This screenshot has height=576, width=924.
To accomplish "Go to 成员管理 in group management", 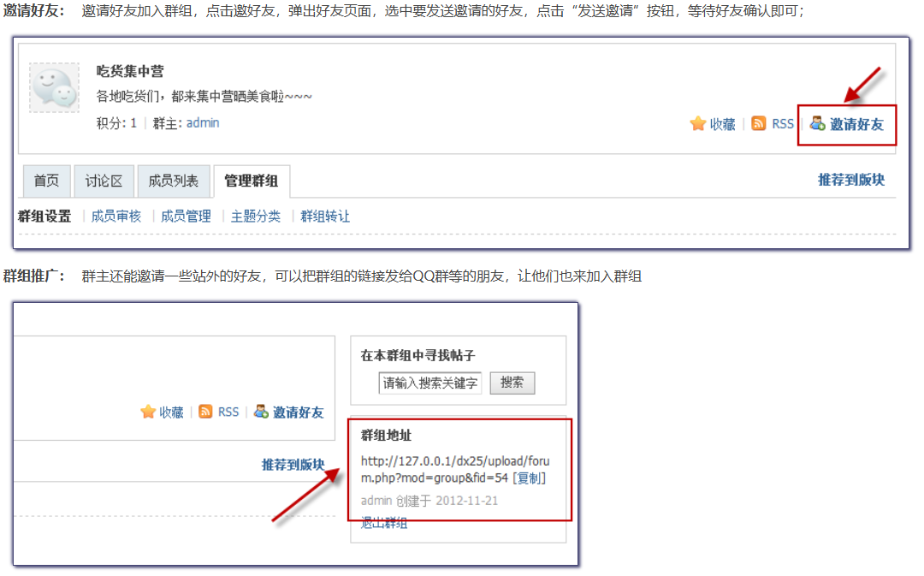I will 186,217.
